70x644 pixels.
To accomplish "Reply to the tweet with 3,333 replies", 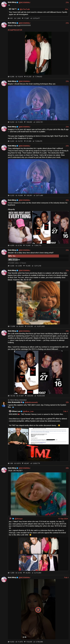I will 9,141.
